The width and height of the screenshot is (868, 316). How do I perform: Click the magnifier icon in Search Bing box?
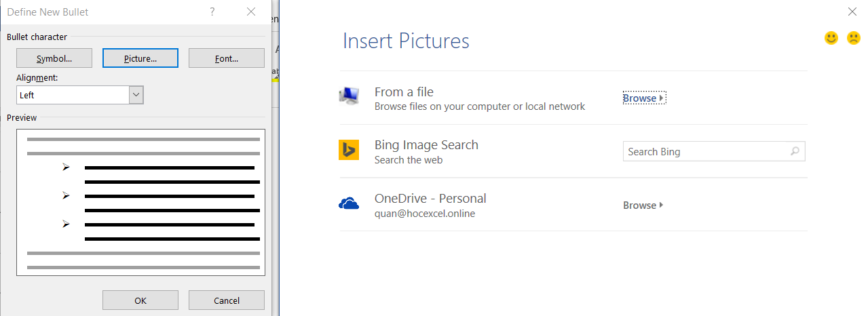coord(795,151)
